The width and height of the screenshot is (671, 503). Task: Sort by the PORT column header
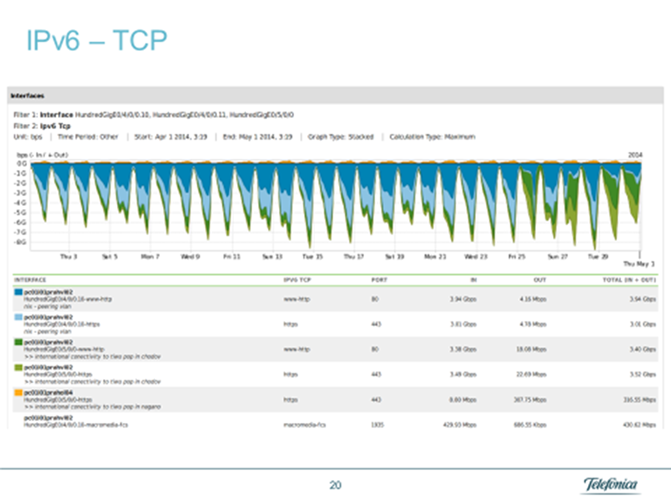pos(379,279)
